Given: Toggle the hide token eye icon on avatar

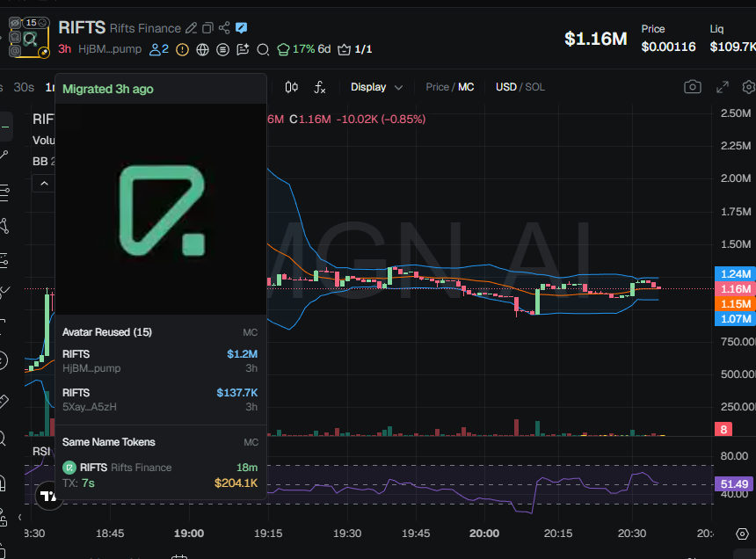Looking at the screenshot, I should coord(16,23).
